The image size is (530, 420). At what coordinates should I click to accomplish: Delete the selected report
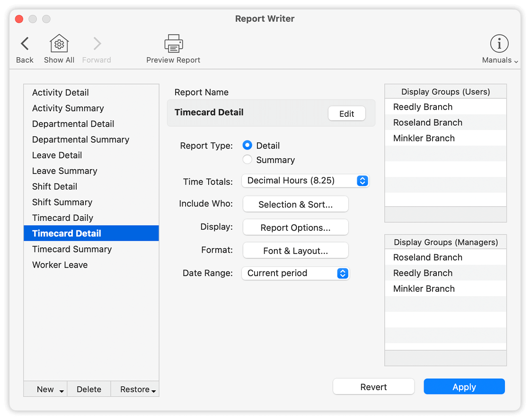point(89,389)
